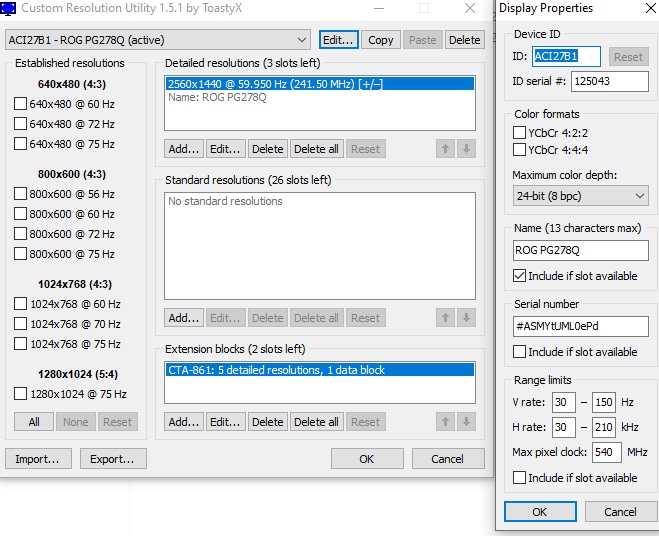
Task: Uncheck Include if slot available under Name
Action: (x=519, y=275)
